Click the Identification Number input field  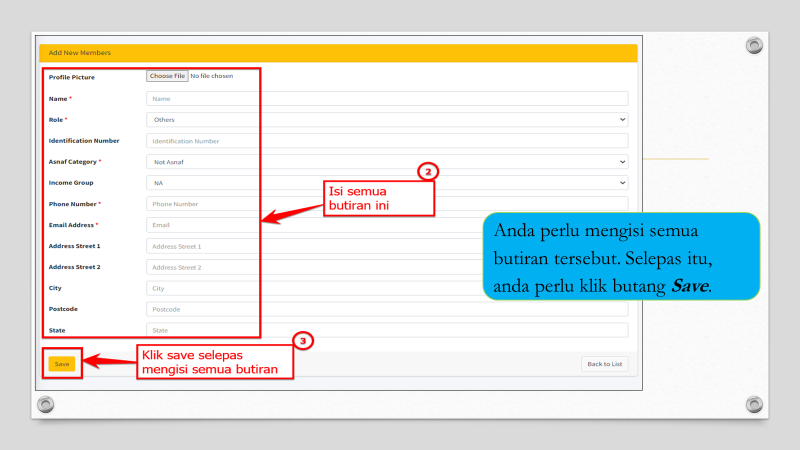click(x=387, y=141)
